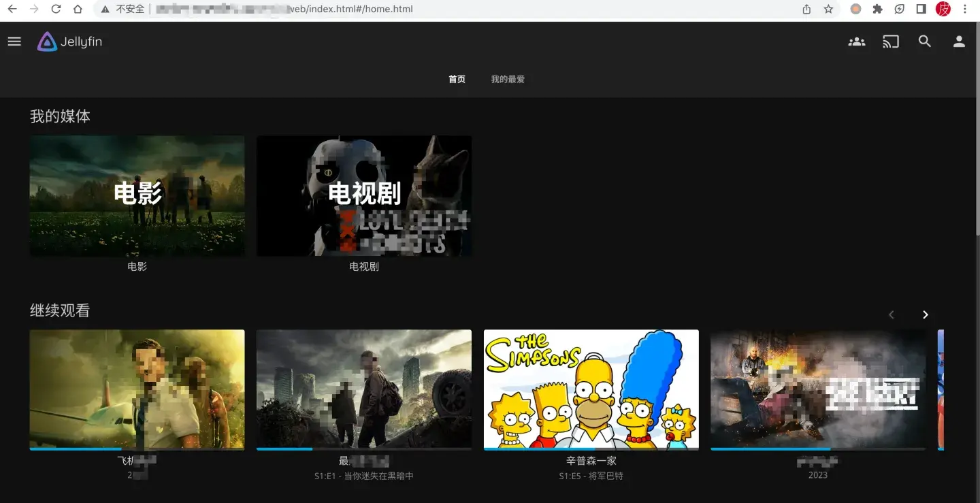Switch to the 我的最爱 tab

click(508, 80)
